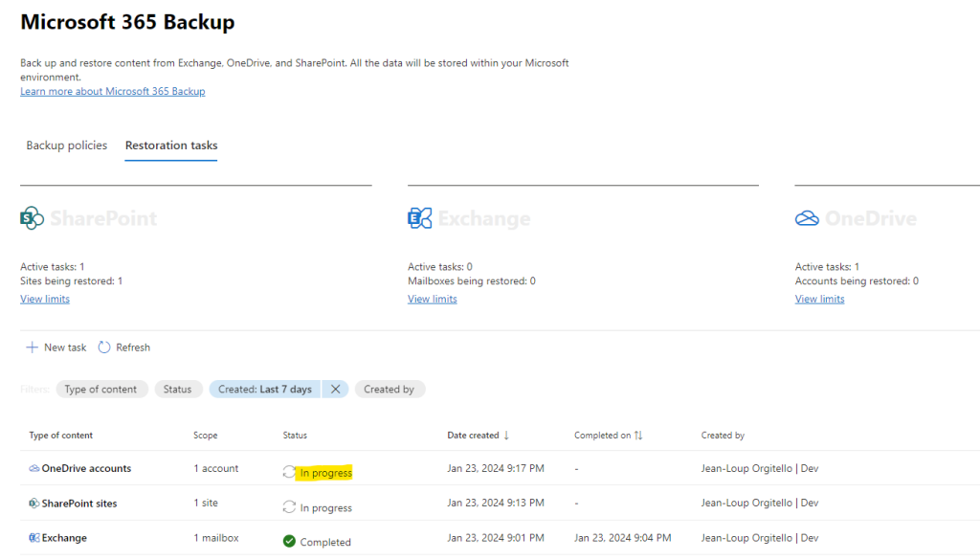The image size is (980, 560).
Task: Click the Jan 23, 2024 9:17 PM date
Action: [x=496, y=468]
